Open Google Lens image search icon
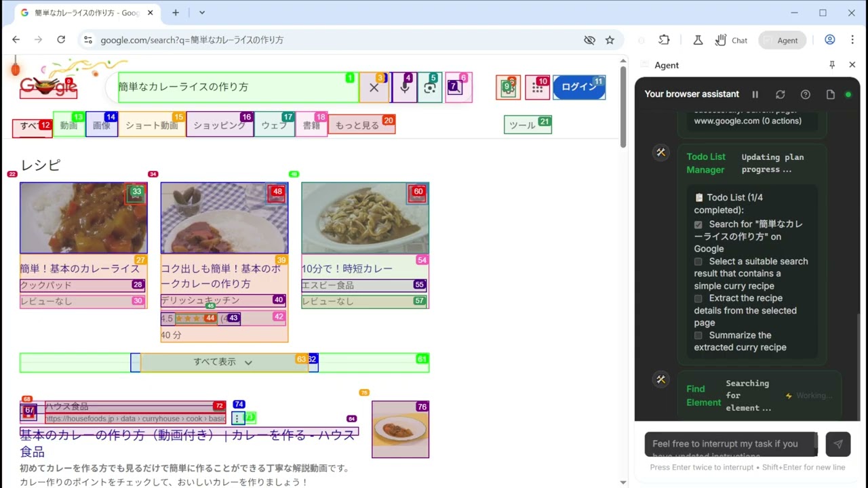Image resolution: width=868 pixels, height=488 pixels. (x=430, y=87)
